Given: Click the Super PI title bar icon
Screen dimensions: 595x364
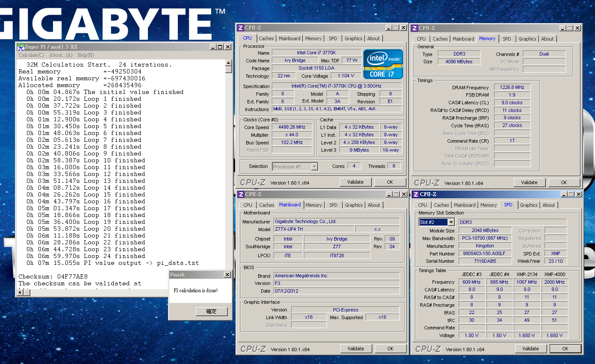Looking at the screenshot, I should click(x=20, y=47).
